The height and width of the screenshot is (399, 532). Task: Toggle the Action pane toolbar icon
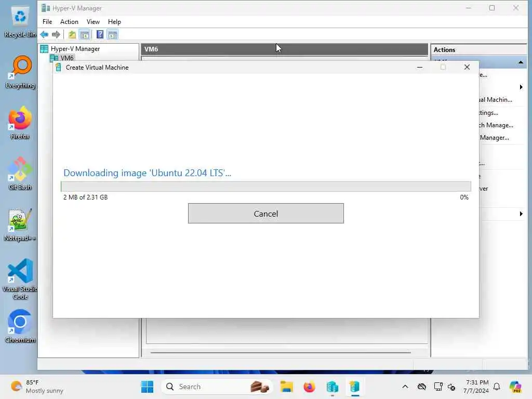tap(112, 35)
